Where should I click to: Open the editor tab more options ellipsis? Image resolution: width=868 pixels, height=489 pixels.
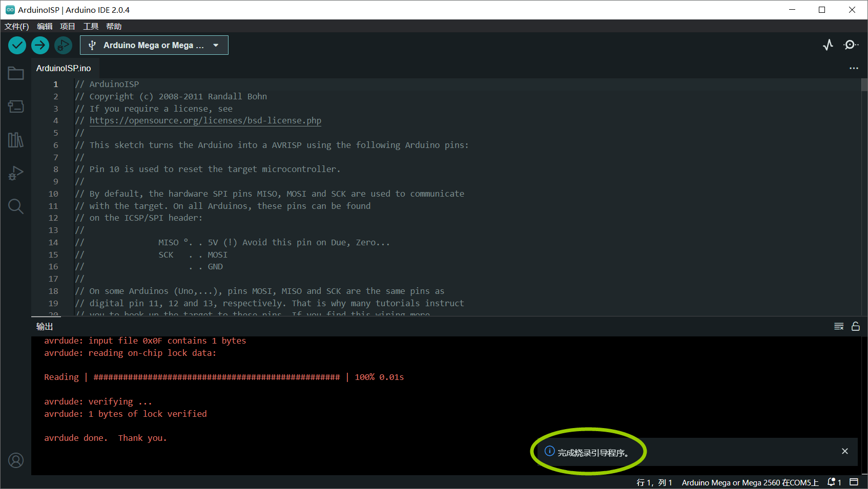[x=854, y=68]
